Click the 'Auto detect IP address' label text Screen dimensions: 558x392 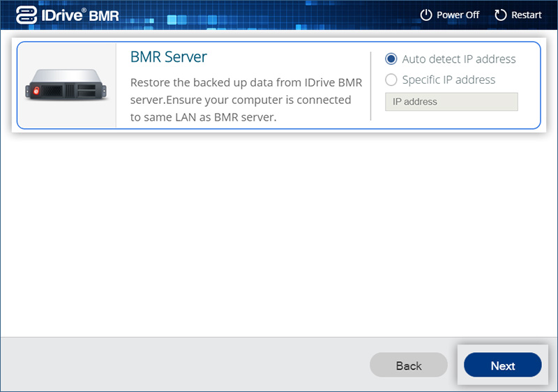tap(458, 59)
